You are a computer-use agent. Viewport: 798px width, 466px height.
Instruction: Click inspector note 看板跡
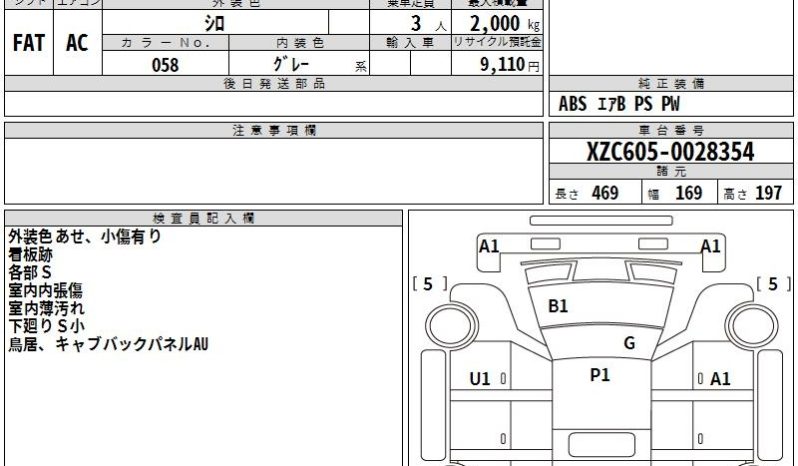pyautogui.click(x=31, y=254)
